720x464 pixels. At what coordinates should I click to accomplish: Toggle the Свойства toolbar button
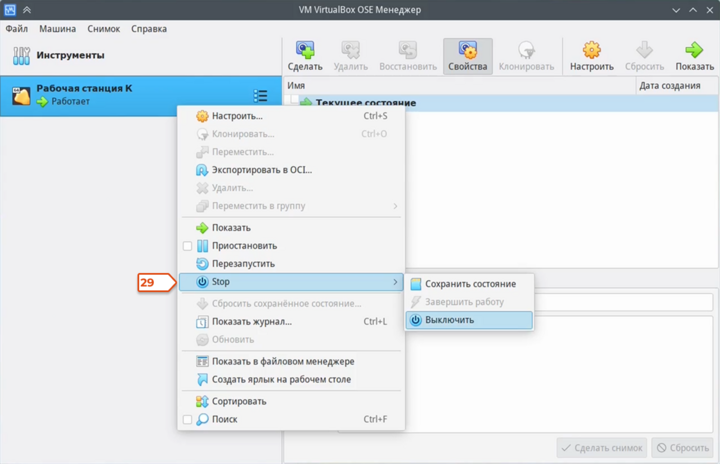click(467, 56)
